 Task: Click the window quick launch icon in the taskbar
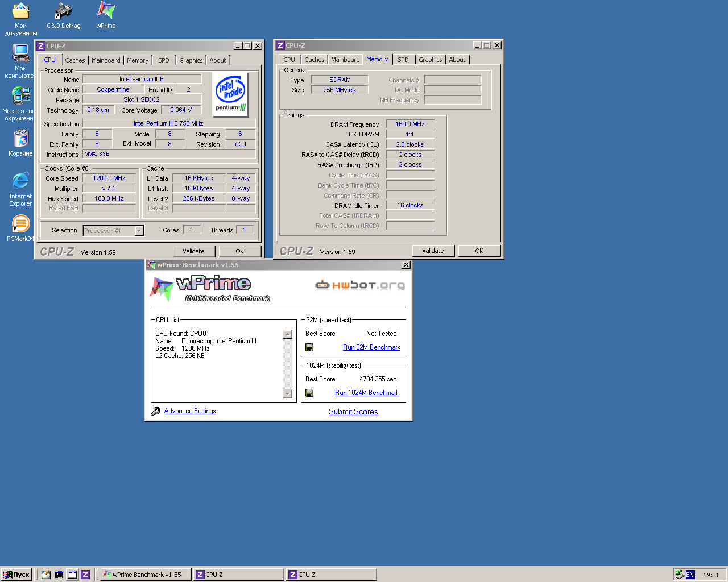point(72,575)
